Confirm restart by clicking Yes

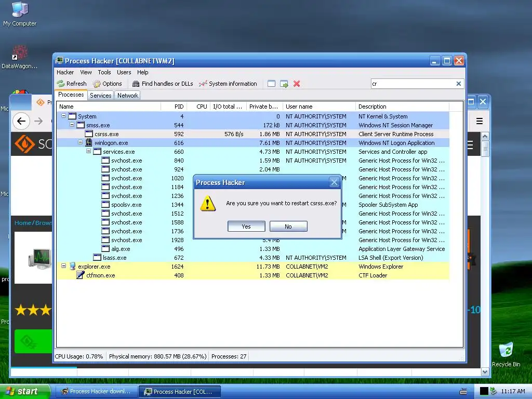[246, 227]
